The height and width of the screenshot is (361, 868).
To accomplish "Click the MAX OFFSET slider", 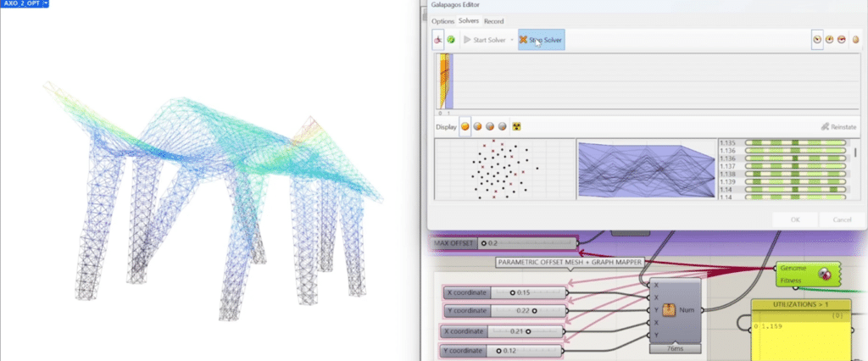I will (527, 244).
